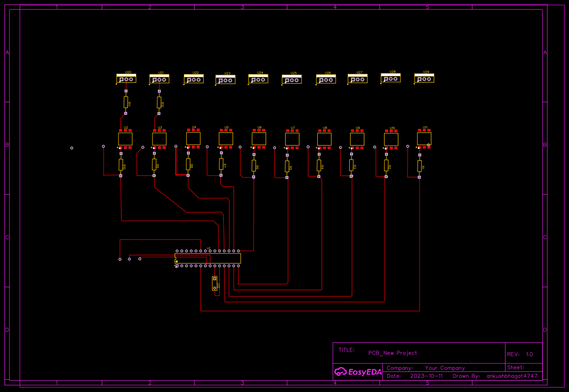Select the U9 component footprint

(x=357, y=139)
